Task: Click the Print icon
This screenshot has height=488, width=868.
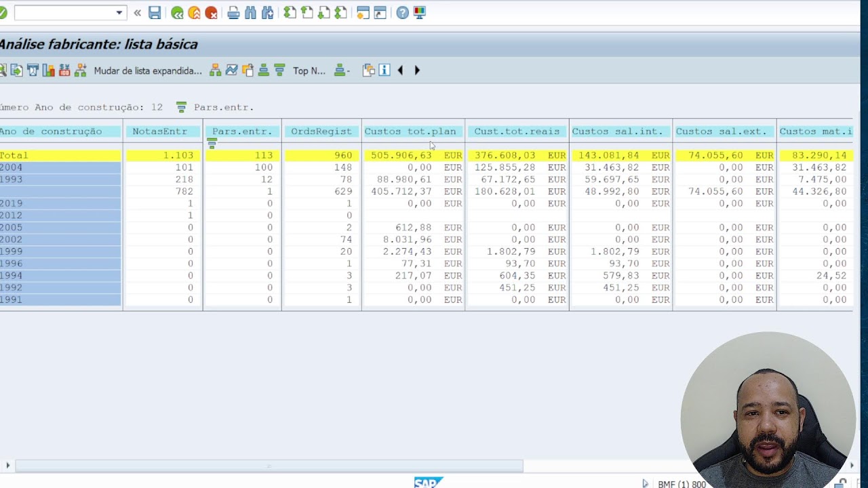Action: [x=233, y=13]
